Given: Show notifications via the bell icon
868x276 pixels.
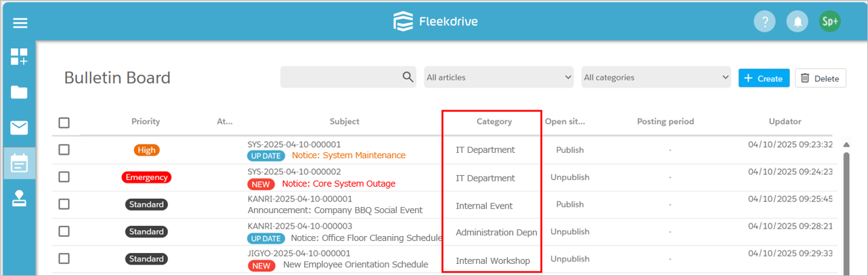Looking at the screenshot, I should click(x=798, y=22).
